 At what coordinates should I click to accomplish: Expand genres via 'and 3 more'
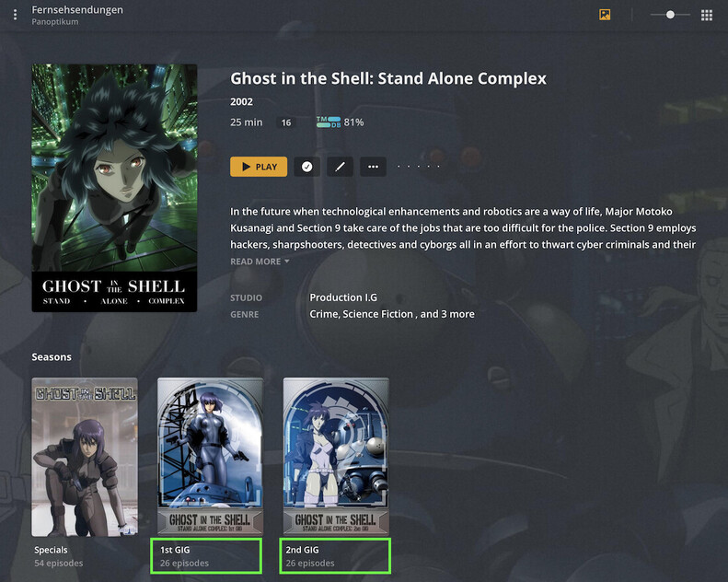(x=447, y=314)
